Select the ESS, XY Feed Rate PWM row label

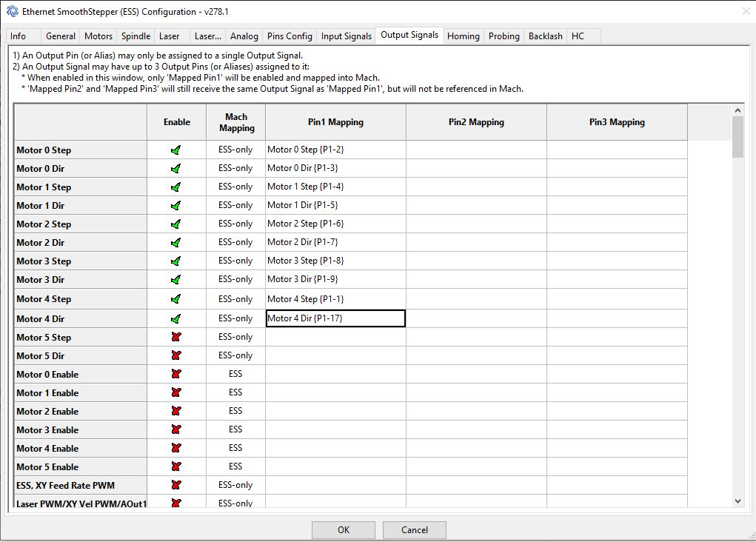(81, 485)
